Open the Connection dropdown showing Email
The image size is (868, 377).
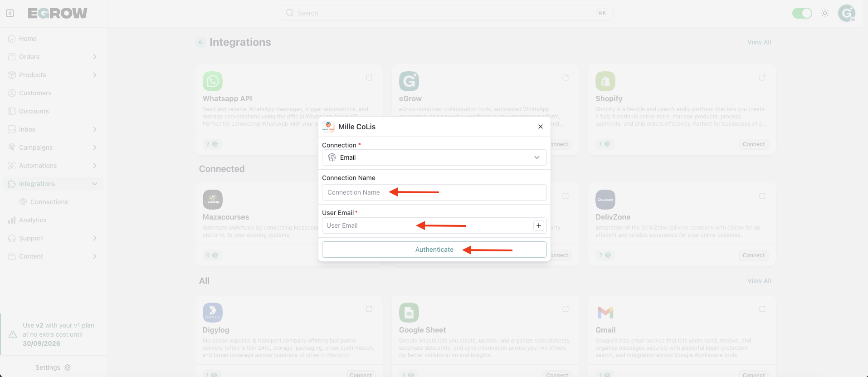(434, 157)
